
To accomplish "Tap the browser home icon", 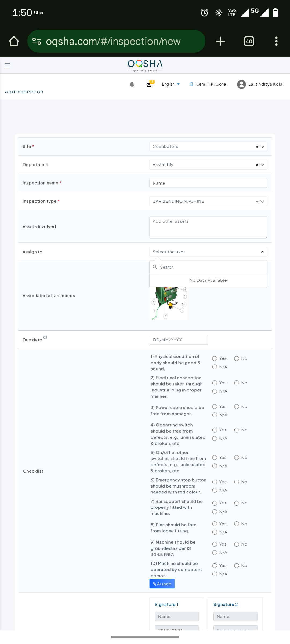I will click(x=14, y=41).
